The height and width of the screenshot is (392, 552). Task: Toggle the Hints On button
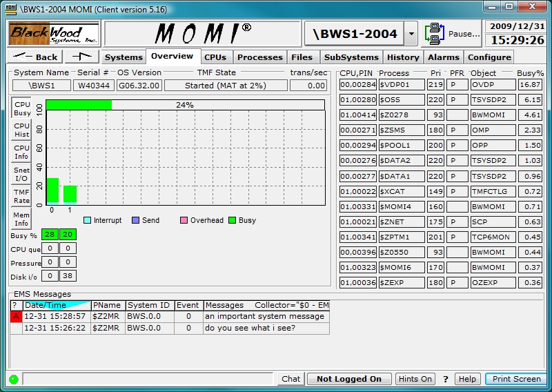(x=415, y=379)
